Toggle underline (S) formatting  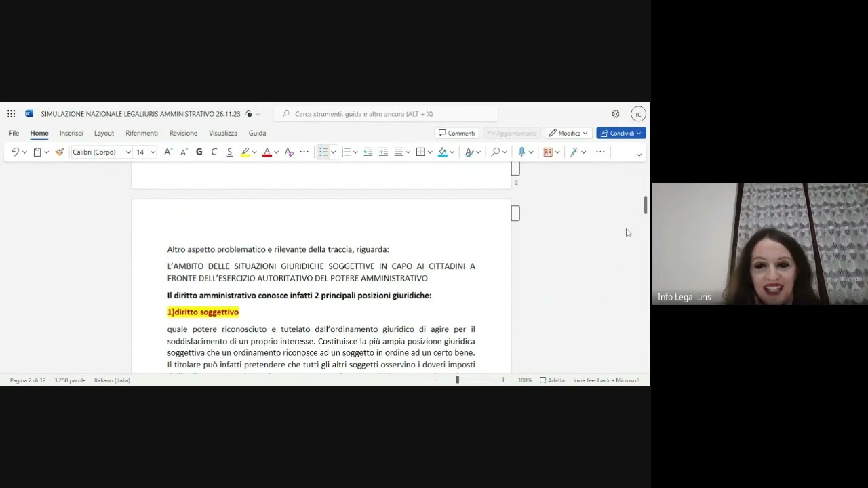tap(229, 152)
